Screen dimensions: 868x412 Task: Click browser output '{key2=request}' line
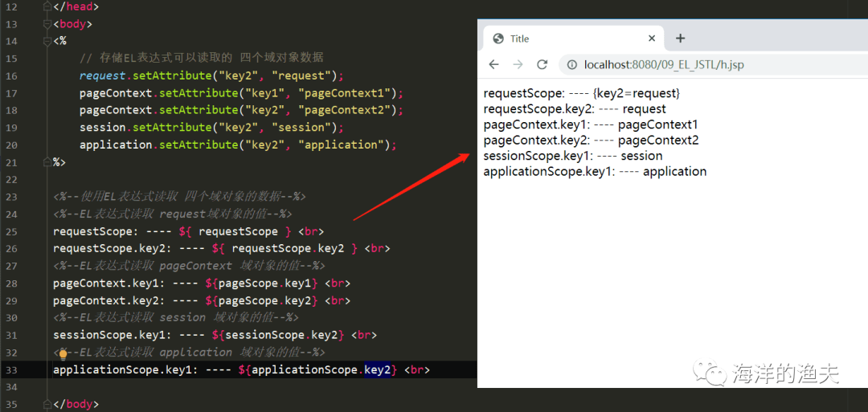point(582,93)
